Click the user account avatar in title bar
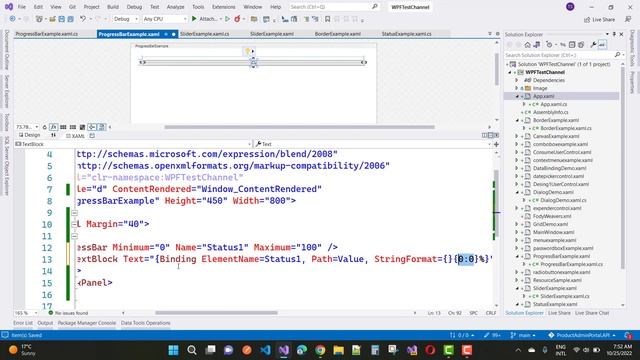Screen dimensions: 640x360 pyautogui.click(x=570, y=7)
